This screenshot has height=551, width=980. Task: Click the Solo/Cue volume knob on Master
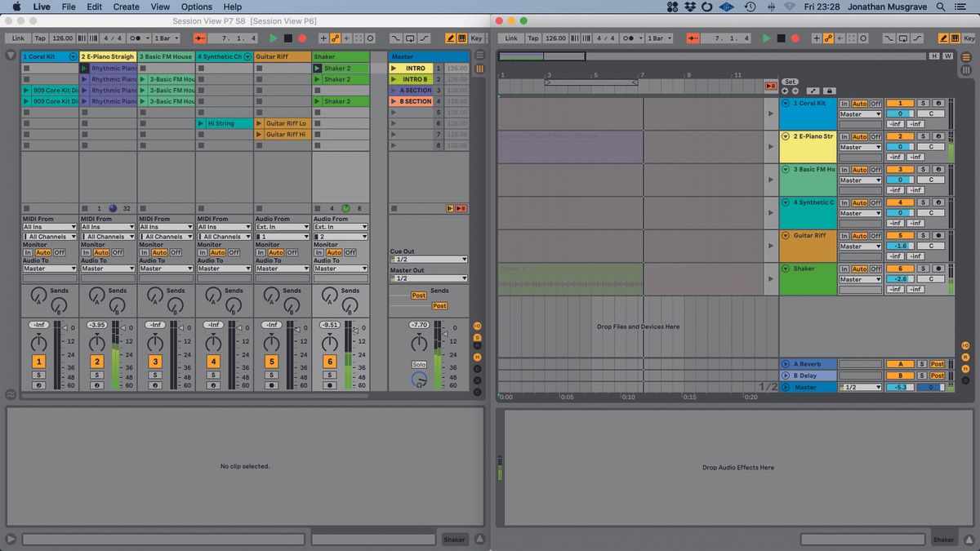click(419, 379)
